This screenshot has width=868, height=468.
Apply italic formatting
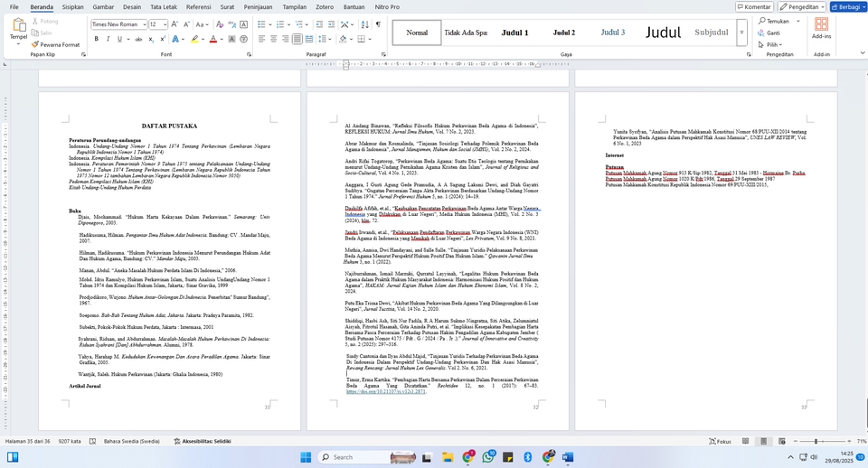click(x=108, y=39)
